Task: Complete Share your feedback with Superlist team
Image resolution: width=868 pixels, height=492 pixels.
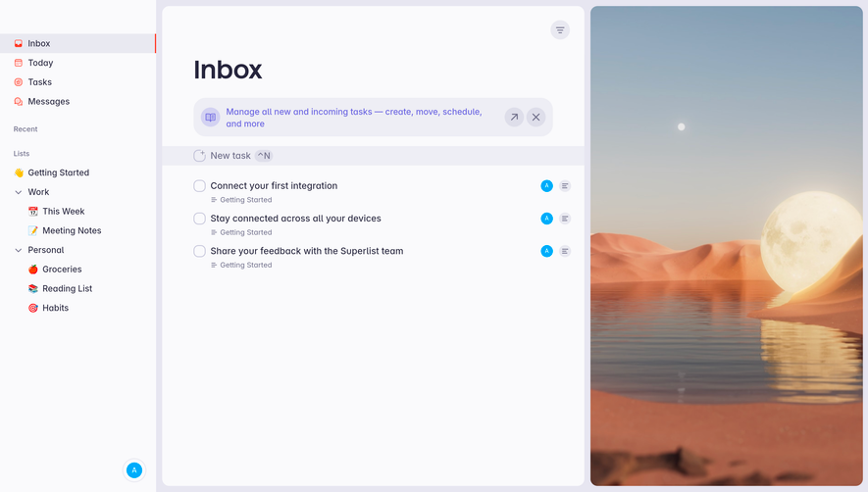Action: click(199, 251)
